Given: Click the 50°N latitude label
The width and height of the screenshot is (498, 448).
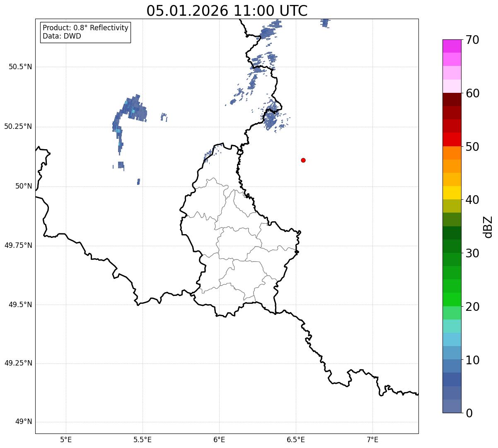Looking at the screenshot, I should point(24,186).
